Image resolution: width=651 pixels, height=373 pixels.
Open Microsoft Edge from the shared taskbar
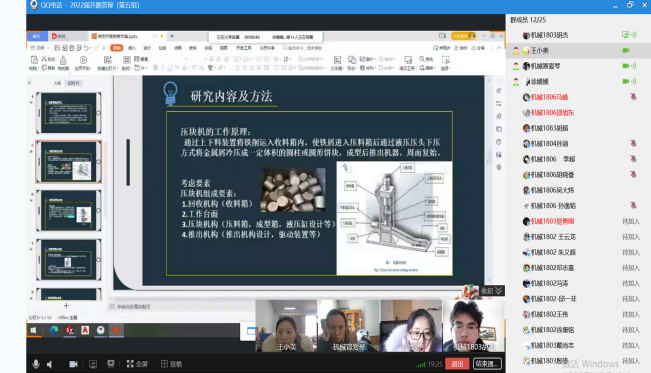pyautogui.click(x=54, y=330)
